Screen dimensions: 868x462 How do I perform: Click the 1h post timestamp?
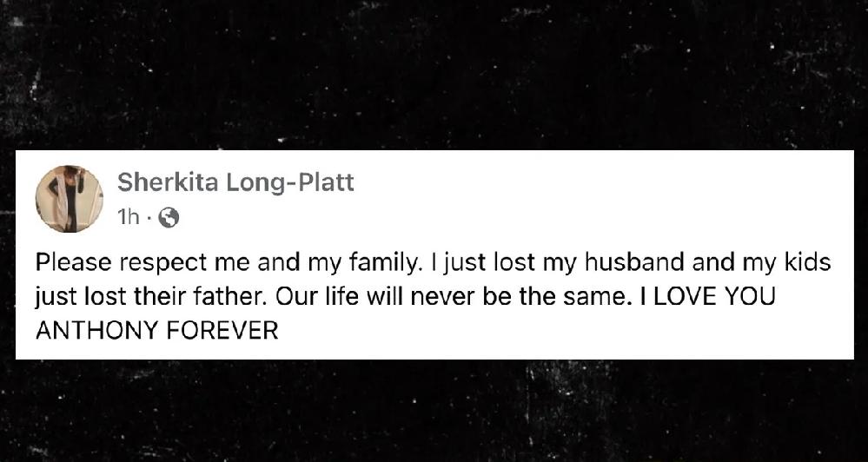128,218
